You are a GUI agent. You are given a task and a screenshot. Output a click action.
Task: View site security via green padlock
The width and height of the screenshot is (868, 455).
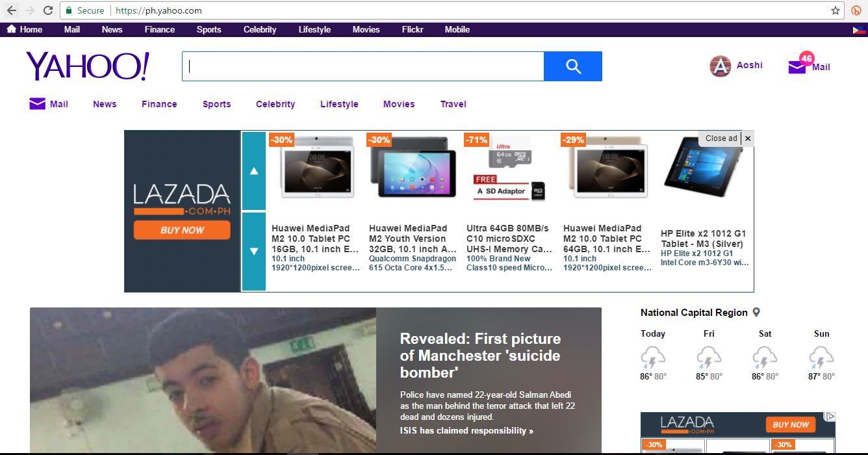point(69,10)
